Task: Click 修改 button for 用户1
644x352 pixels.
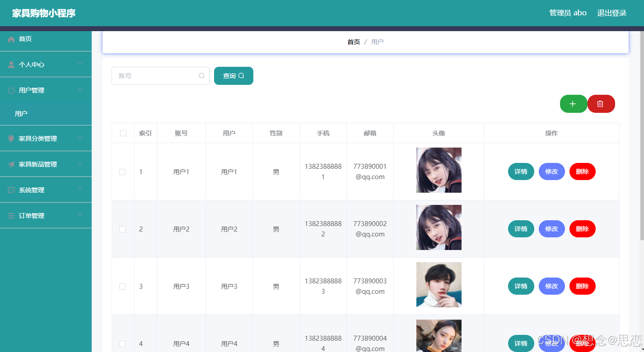Action: click(552, 171)
